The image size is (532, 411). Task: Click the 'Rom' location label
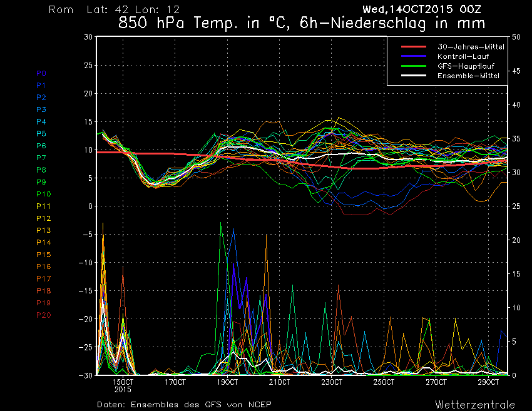(61, 9)
